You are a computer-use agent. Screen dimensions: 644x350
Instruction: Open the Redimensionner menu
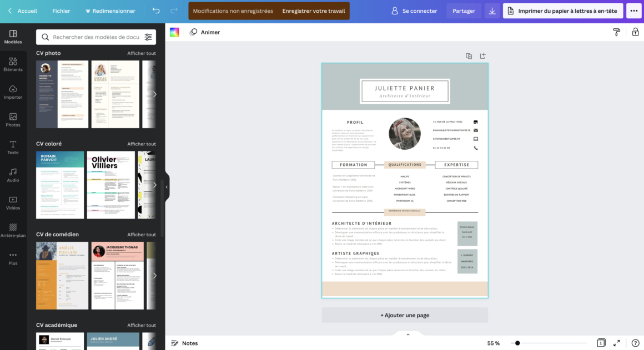[x=110, y=11]
